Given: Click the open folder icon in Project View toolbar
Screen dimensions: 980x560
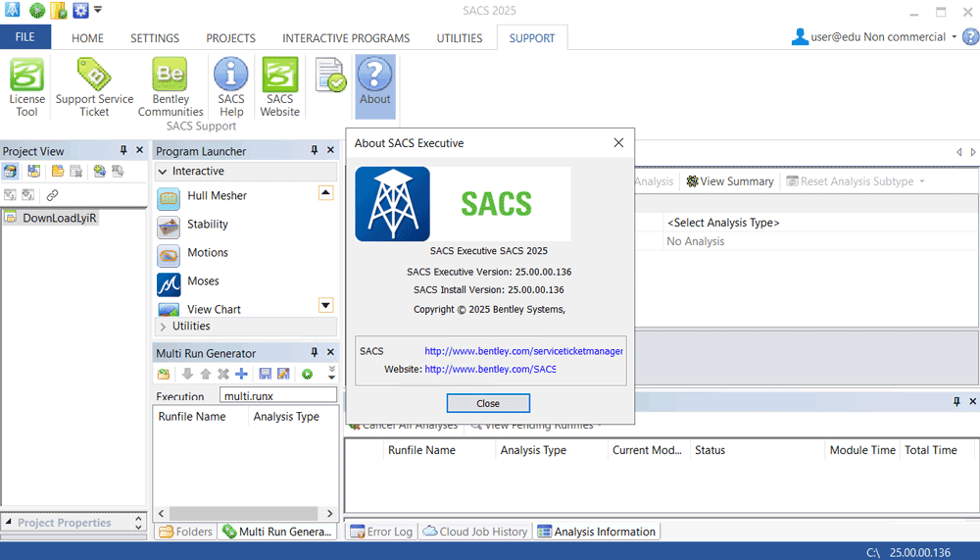Looking at the screenshot, I should [x=58, y=171].
